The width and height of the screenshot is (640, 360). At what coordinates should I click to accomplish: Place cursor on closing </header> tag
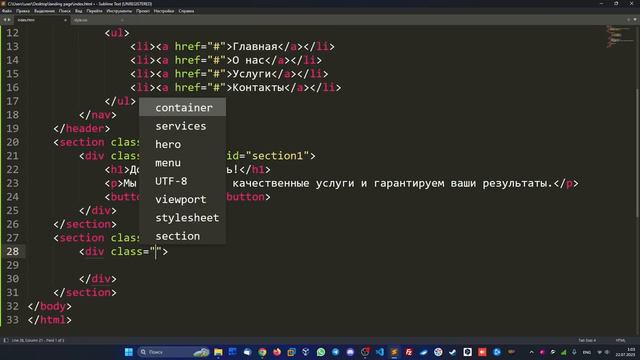pyautogui.click(x=82, y=129)
